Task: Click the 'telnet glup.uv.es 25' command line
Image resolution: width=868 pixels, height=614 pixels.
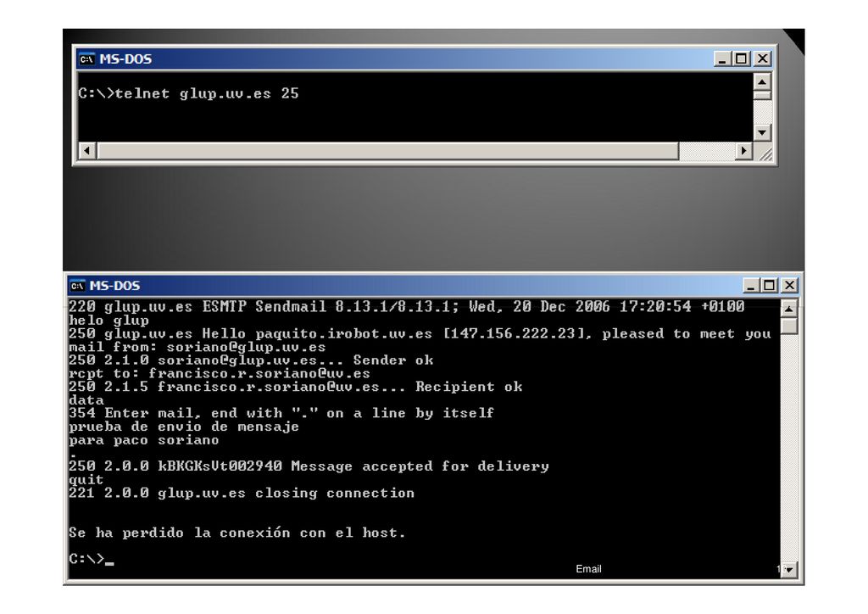Action: [188, 93]
